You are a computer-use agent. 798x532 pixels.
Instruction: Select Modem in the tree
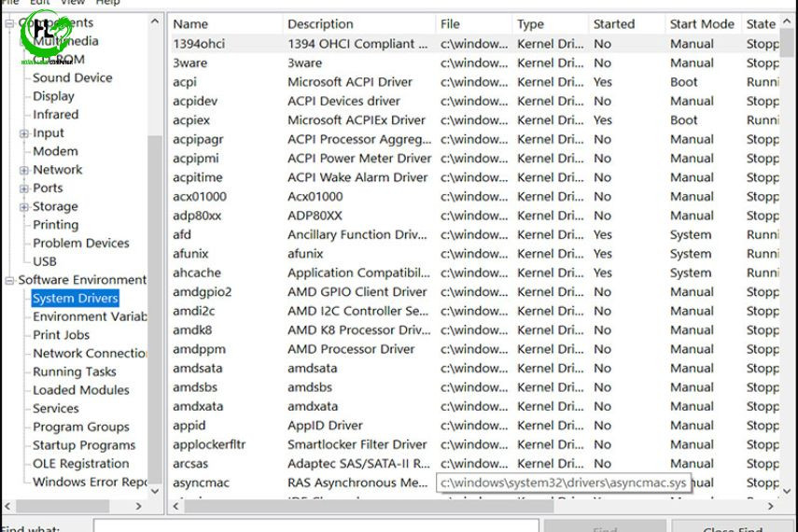point(55,151)
